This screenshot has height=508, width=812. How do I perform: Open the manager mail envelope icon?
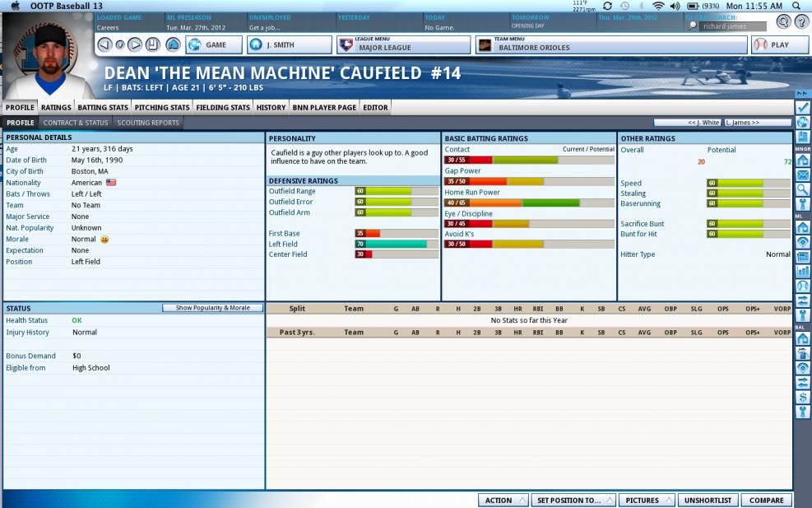pos(803,175)
